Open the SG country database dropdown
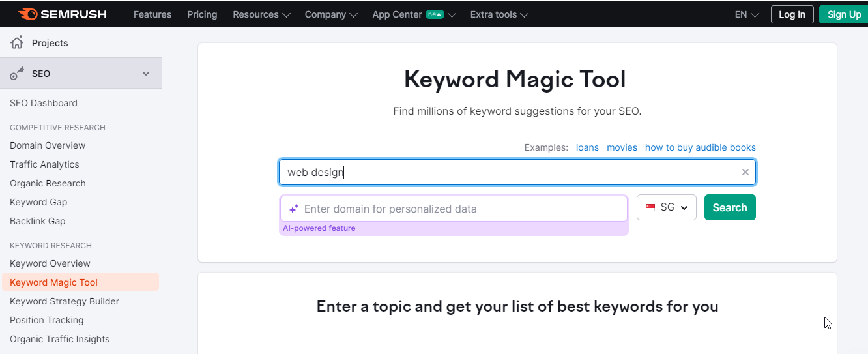 point(667,207)
